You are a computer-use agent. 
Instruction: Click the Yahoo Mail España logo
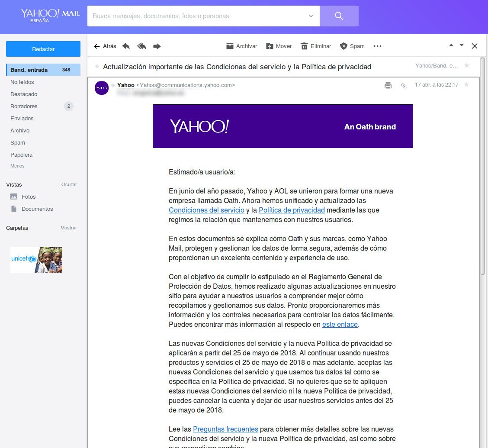51,15
